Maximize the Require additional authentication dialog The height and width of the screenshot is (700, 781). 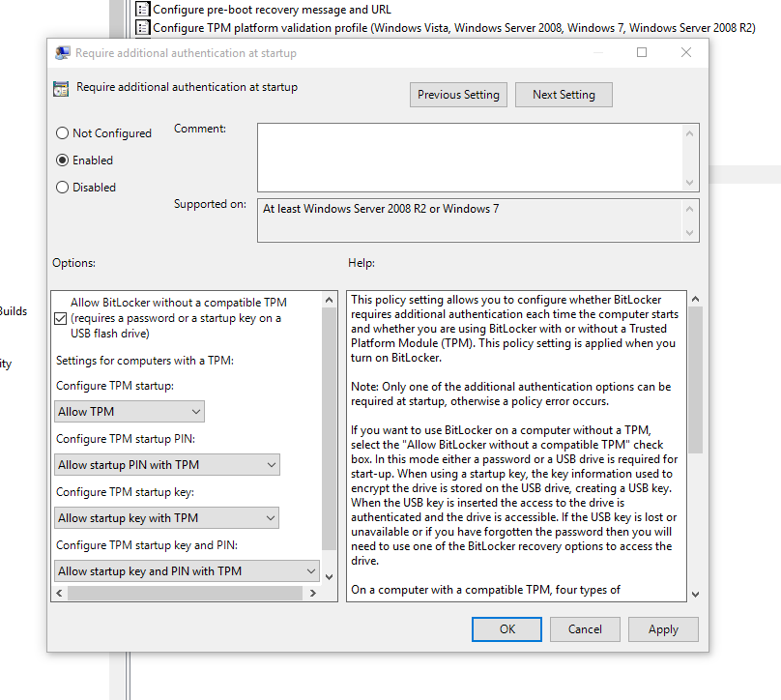pyautogui.click(x=642, y=52)
